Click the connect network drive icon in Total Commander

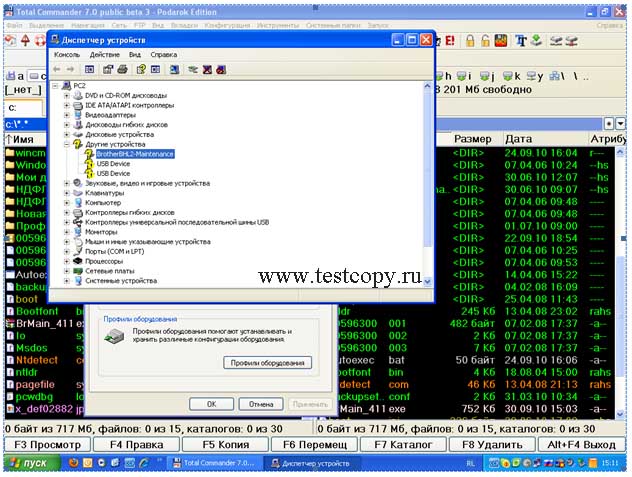(x=556, y=41)
